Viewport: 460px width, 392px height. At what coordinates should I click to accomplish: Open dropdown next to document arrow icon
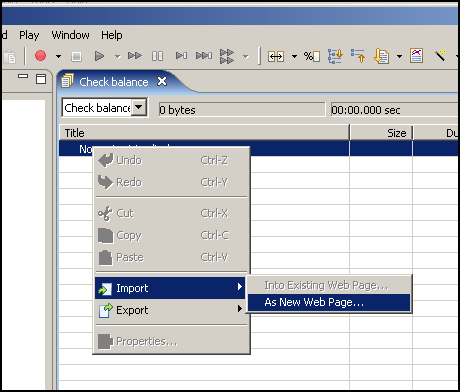[399, 57]
